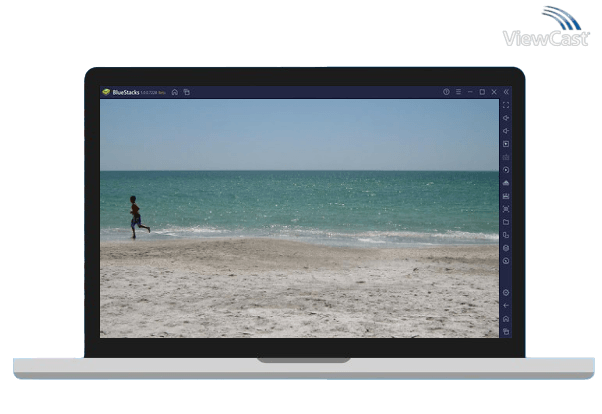Increase volume using sidebar speaker icon

tap(506, 118)
